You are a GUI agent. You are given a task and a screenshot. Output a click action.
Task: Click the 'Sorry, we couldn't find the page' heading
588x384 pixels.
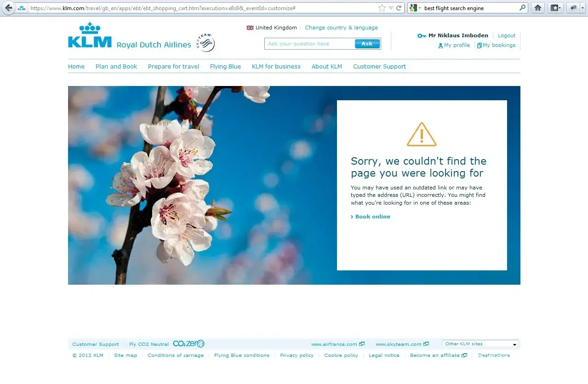[x=418, y=167]
